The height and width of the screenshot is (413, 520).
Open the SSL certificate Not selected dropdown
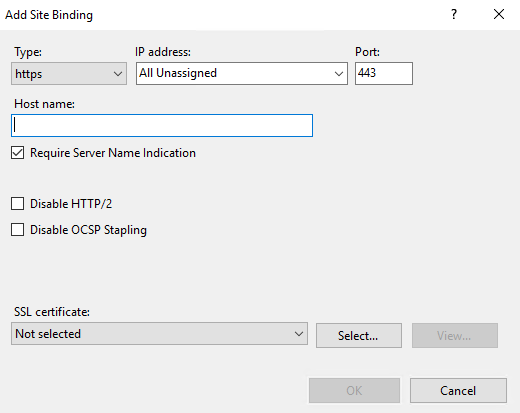click(x=159, y=333)
